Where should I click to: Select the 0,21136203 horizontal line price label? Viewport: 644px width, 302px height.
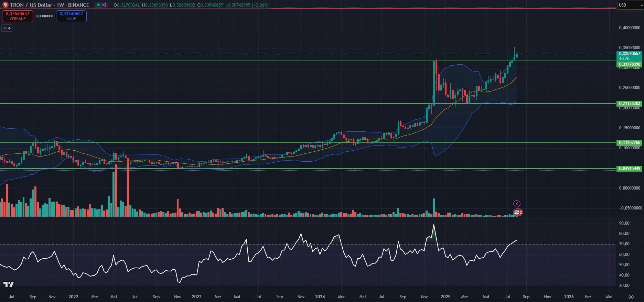pos(630,104)
